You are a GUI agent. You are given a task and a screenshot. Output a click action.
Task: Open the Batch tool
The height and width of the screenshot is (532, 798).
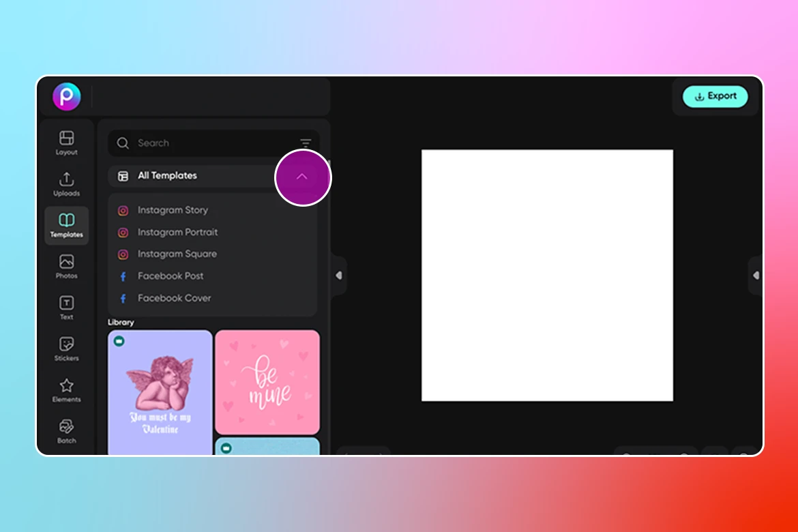pos(66,431)
